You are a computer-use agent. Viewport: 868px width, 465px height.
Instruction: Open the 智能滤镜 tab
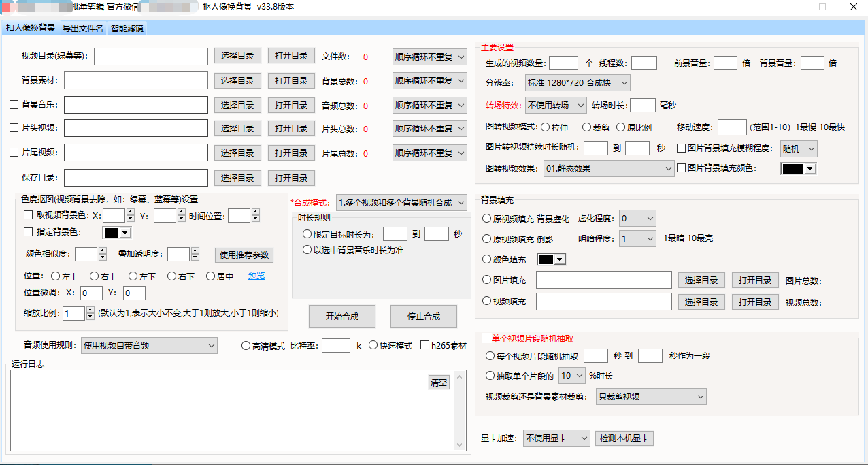pyautogui.click(x=128, y=28)
